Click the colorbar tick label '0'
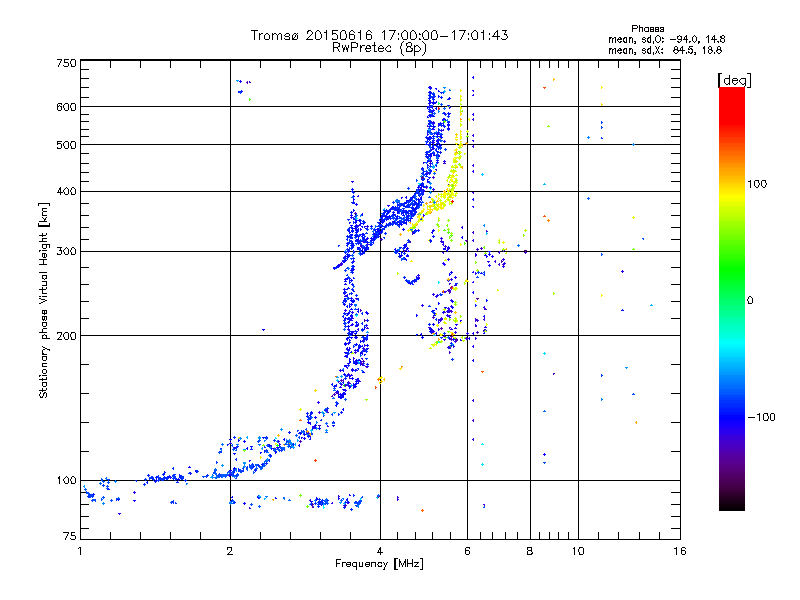The height and width of the screenshot is (600, 800). 750,301
